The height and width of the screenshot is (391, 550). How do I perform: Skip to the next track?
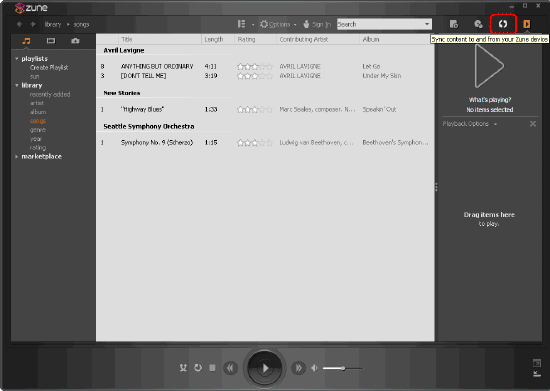pos(299,368)
